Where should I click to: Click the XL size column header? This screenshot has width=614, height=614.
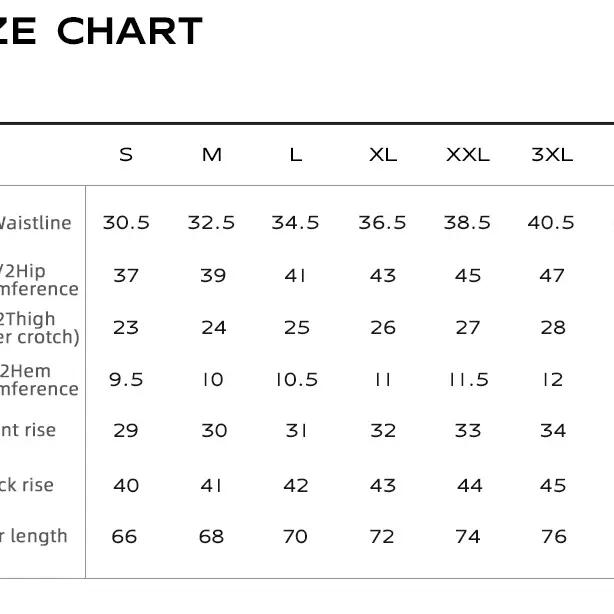coord(383,155)
